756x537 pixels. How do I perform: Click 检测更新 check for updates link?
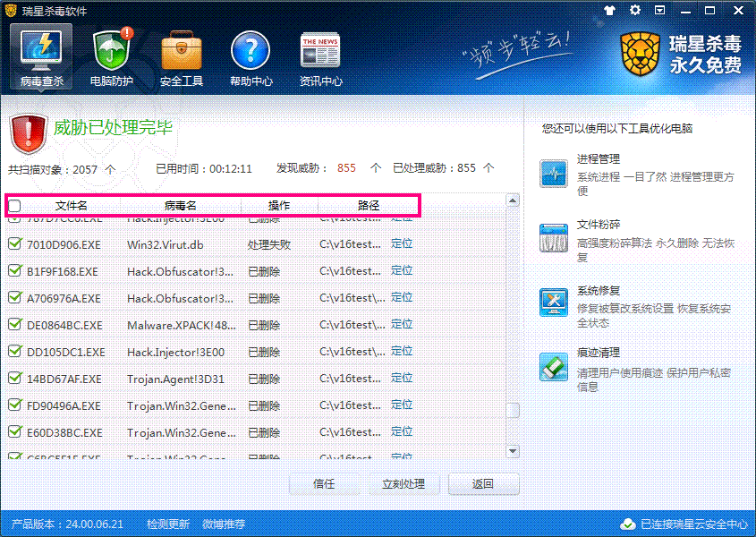point(168,524)
